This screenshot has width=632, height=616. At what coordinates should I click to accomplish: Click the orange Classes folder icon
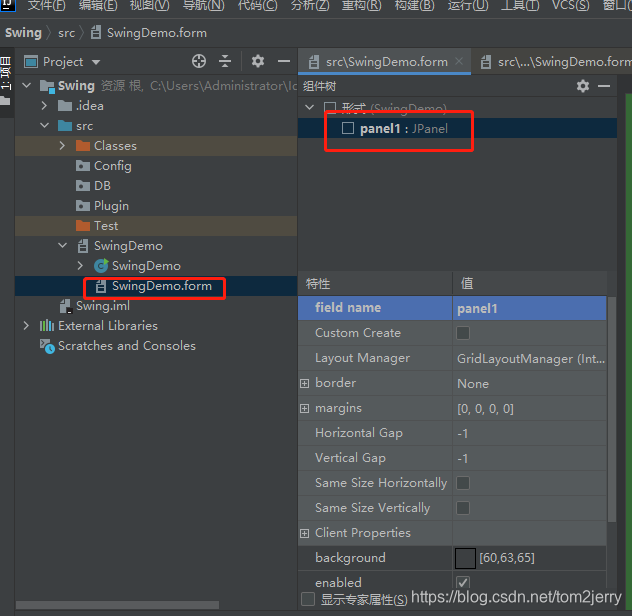[x=83, y=146]
